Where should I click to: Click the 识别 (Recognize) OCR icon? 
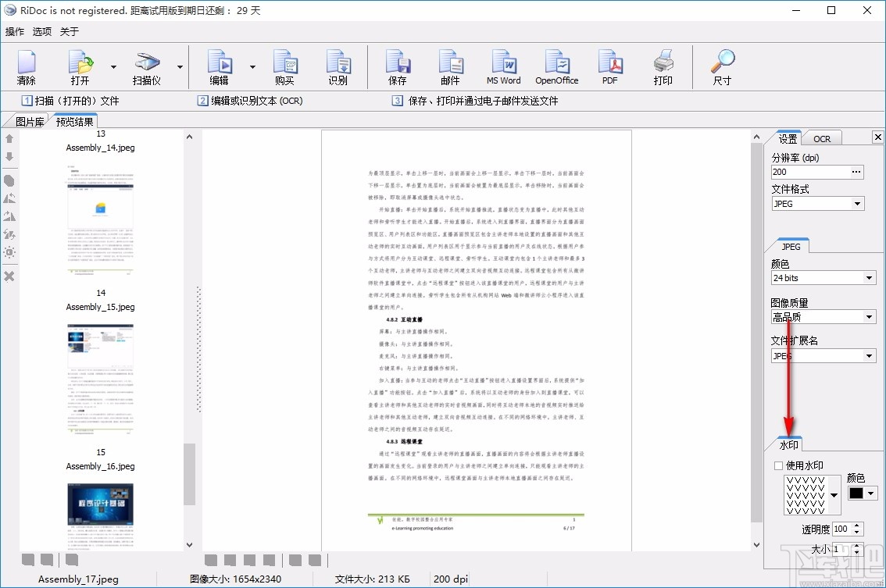338,67
